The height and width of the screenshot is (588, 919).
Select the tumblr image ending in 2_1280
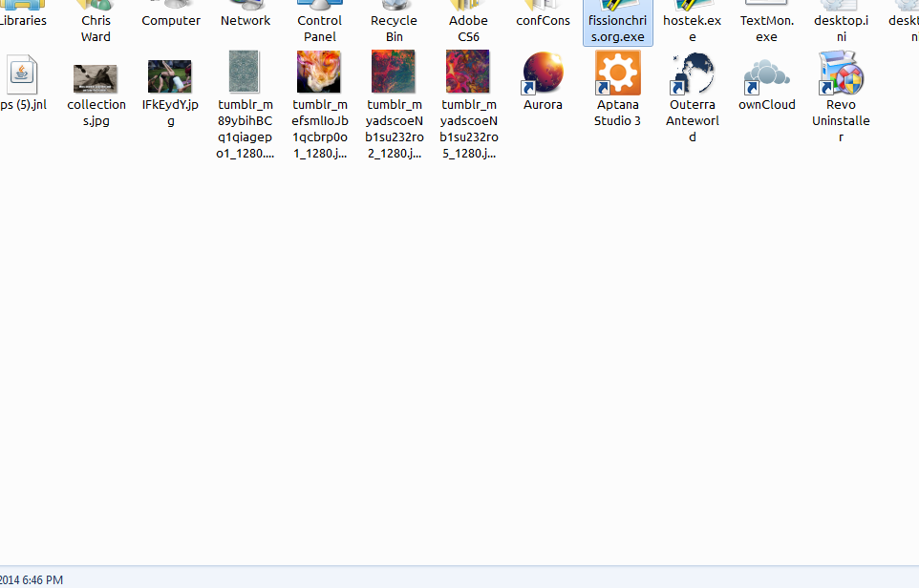[394, 73]
